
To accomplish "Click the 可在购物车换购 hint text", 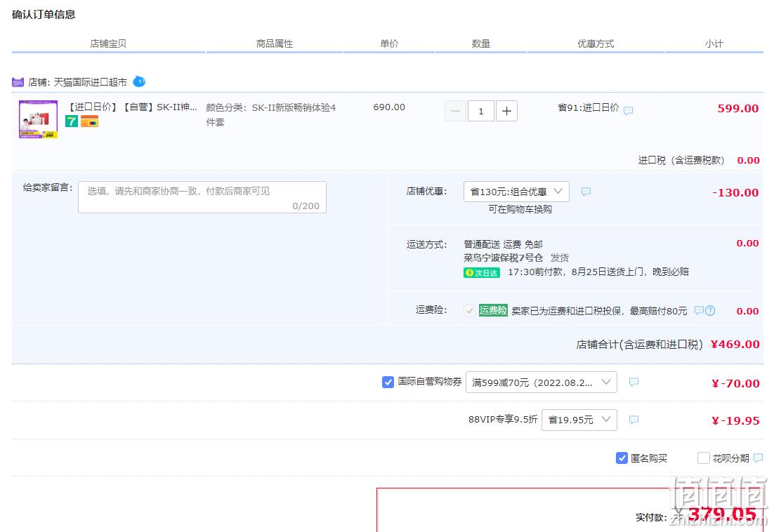I will [520, 210].
